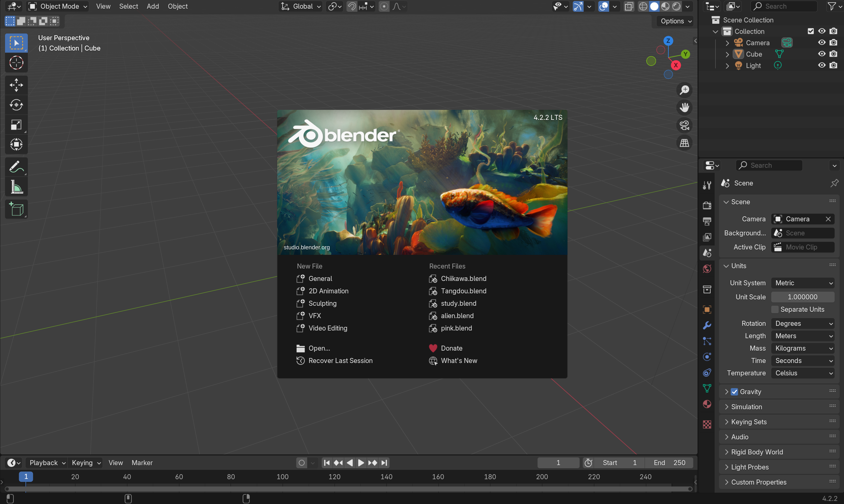This screenshot has height=504, width=844.
Task: Expand the Rigid Body World panel
Action: pyautogui.click(x=779, y=452)
